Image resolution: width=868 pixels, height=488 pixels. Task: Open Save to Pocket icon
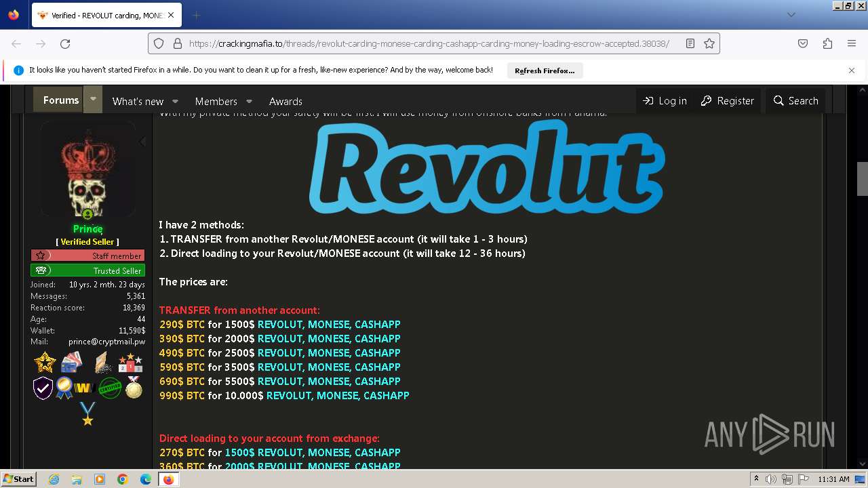803,43
